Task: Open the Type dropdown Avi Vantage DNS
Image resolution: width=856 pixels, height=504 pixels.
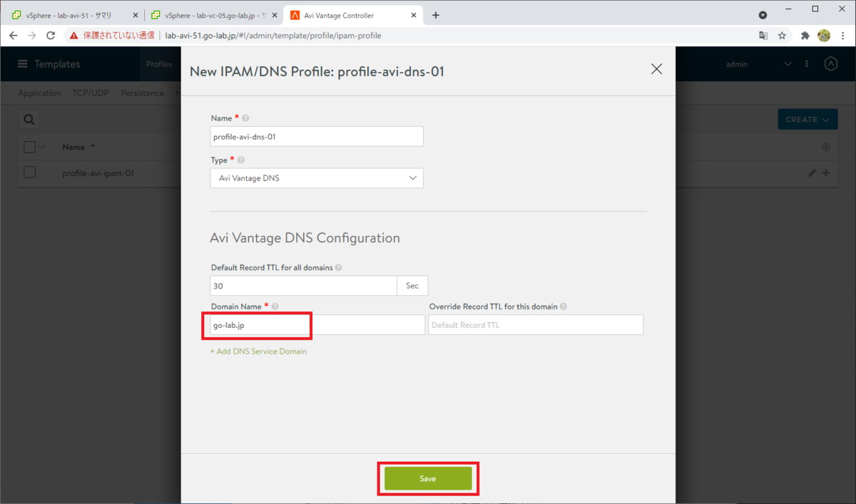Action: pyautogui.click(x=317, y=178)
